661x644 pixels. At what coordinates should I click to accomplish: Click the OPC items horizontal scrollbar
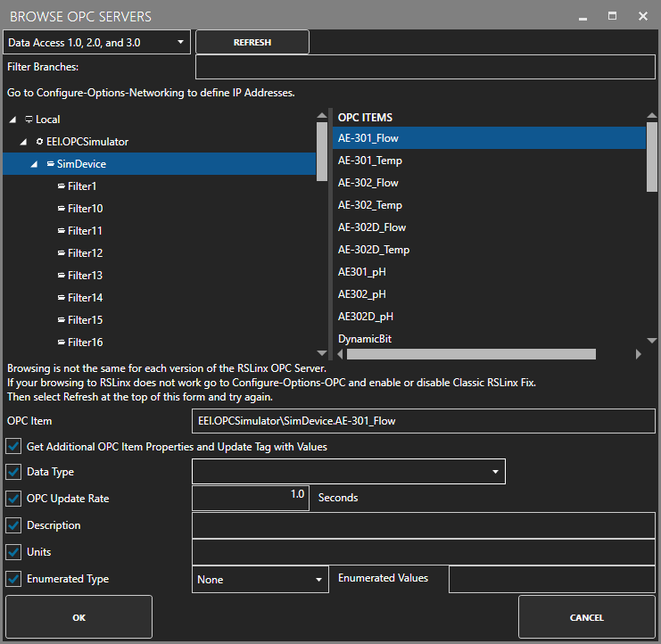[471, 354]
